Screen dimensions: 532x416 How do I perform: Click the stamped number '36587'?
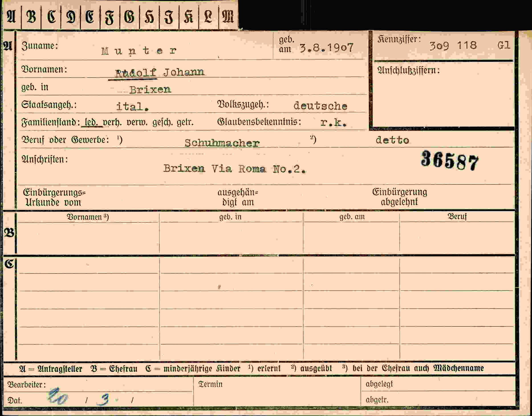pyautogui.click(x=450, y=161)
